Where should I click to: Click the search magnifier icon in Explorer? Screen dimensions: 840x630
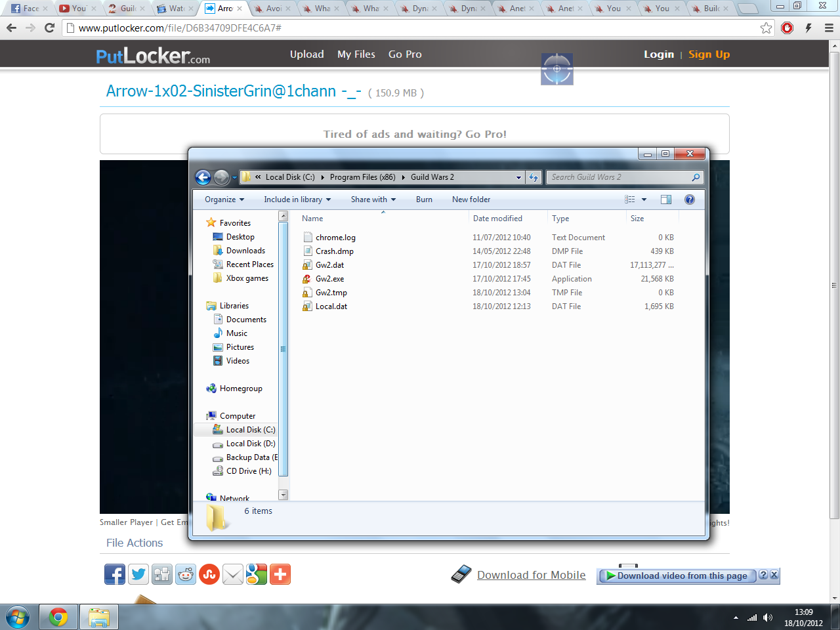[x=696, y=177]
